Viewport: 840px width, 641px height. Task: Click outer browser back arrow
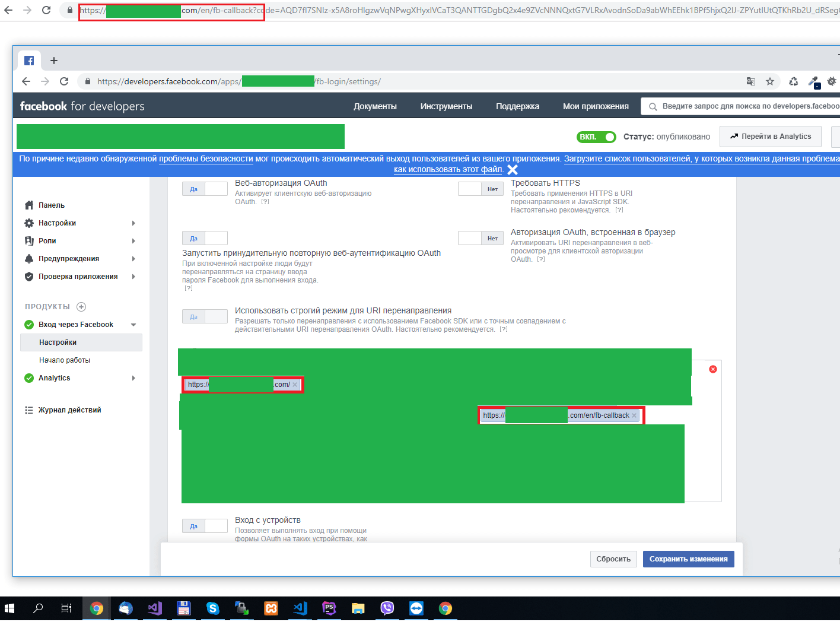[8, 10]
